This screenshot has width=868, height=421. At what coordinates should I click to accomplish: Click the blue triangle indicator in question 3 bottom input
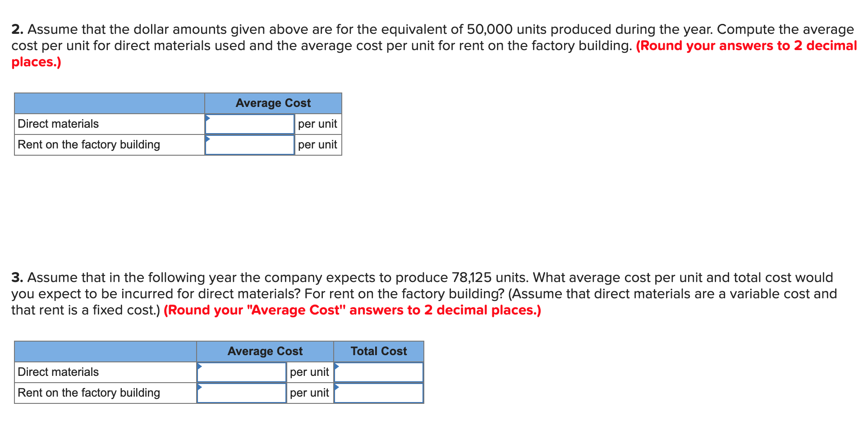pyautogui.click(x=199, y=386)
